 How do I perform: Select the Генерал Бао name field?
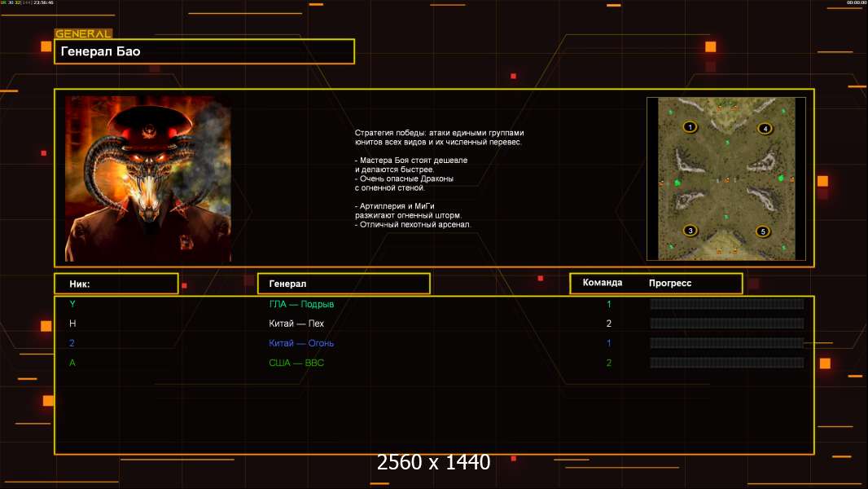click(x=204, y=51)
